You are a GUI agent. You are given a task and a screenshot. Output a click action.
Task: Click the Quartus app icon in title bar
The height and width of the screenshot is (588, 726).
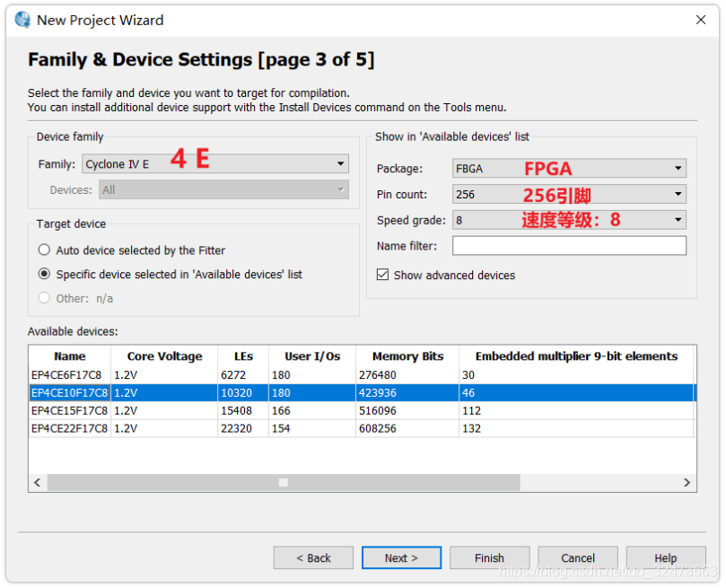[22, 20]
